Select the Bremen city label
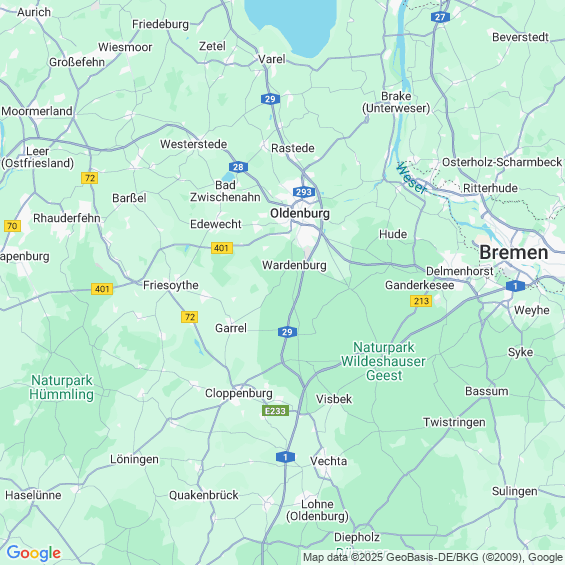The width and height of the screenshot is (565, 565). (513, 252)
